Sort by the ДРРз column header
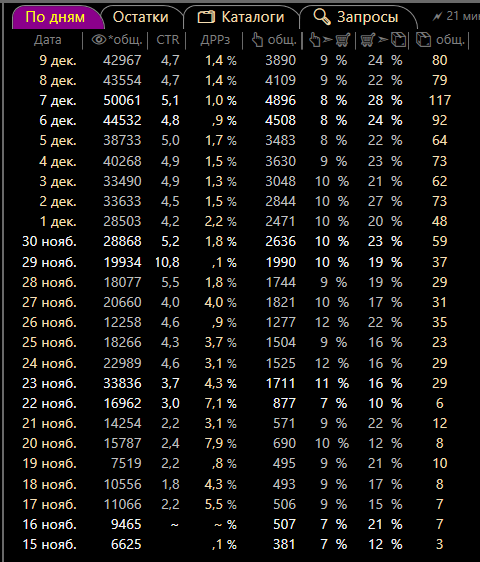480x562 pixels. click(x=215, y=40)
